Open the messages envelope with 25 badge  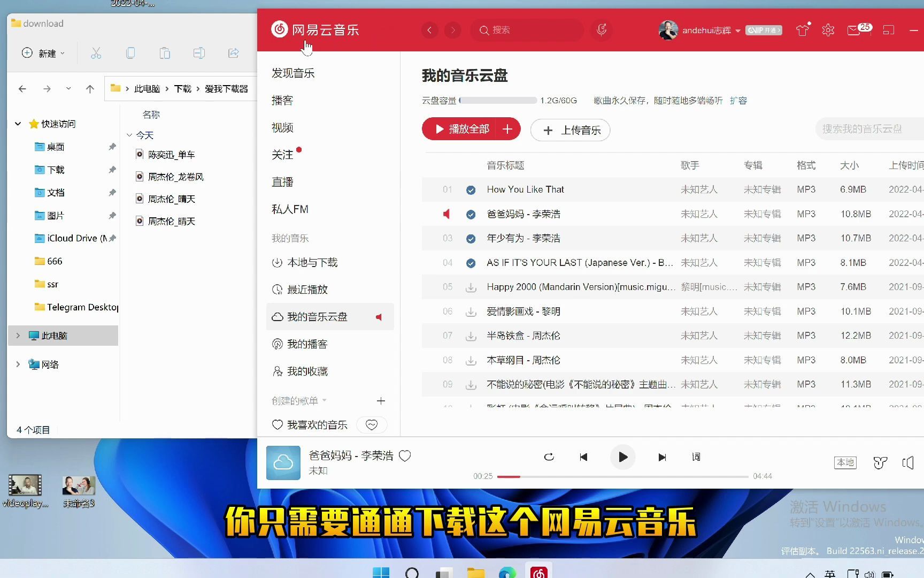point(858,29)
